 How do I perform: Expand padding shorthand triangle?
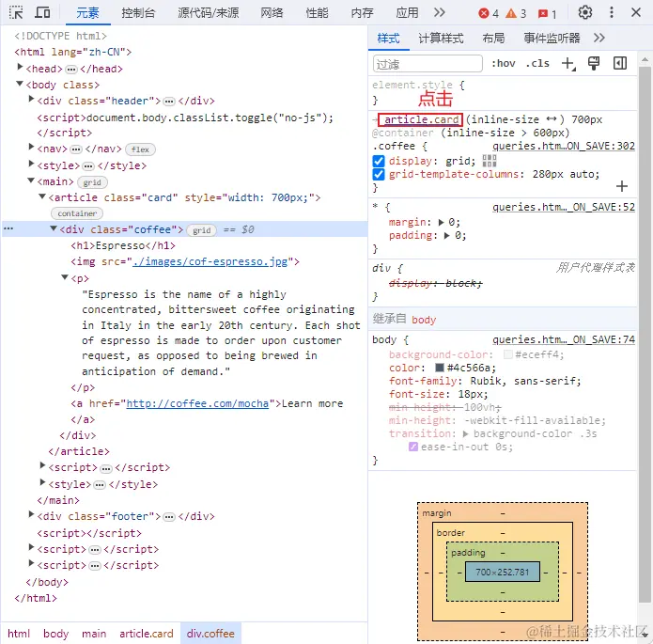click(x=447, y=236)
